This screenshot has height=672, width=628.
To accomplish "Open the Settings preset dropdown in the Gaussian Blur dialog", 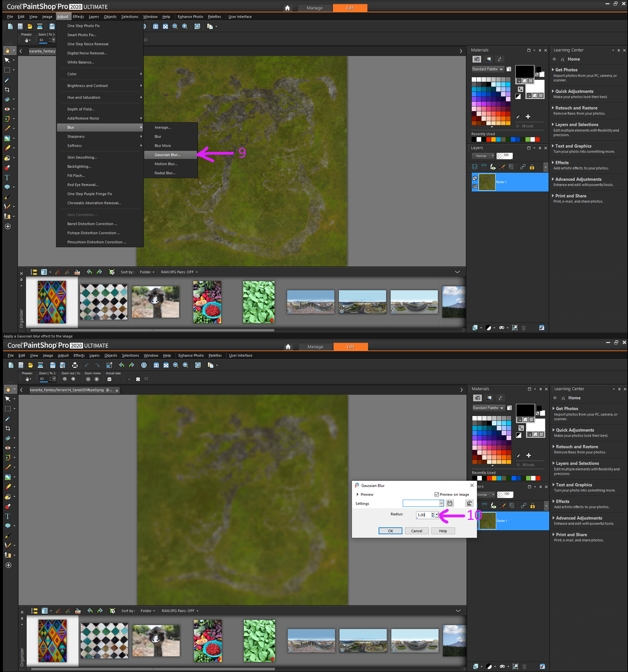I will 441,503.
